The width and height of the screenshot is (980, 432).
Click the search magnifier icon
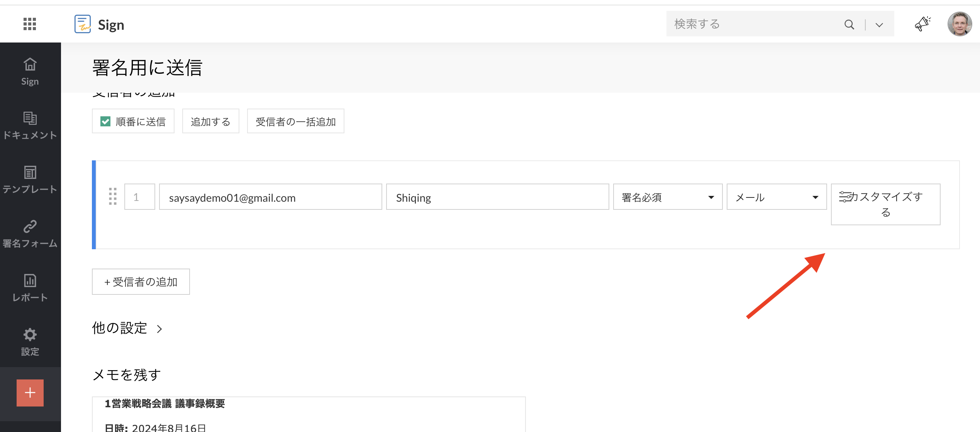(x=849, y=24)
